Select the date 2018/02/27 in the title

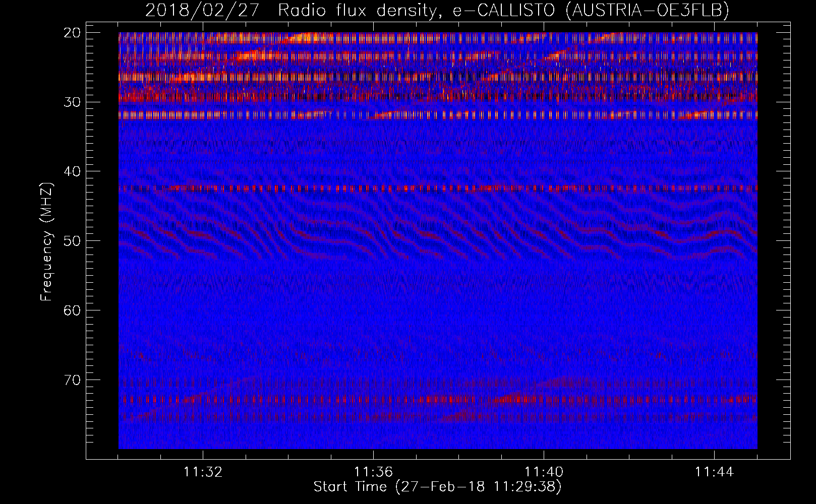(202, 10)
